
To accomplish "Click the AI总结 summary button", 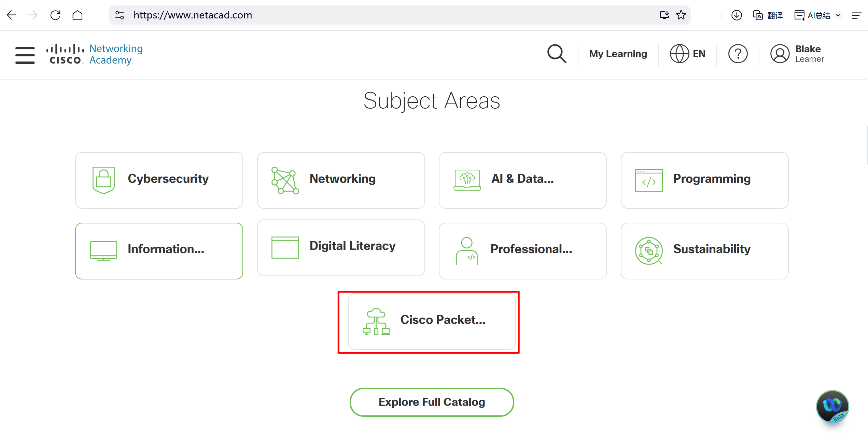I will [x=812, y=15].
